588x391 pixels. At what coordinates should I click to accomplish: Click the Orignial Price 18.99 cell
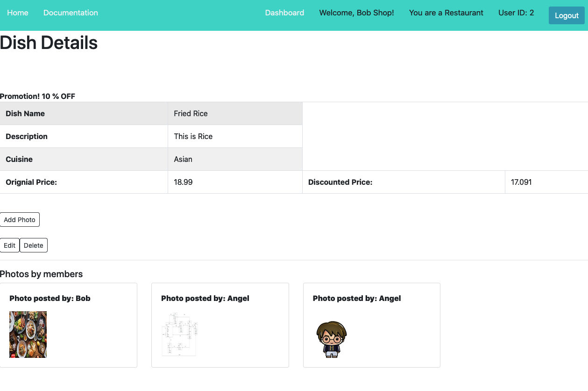click(x=183, y=182)
